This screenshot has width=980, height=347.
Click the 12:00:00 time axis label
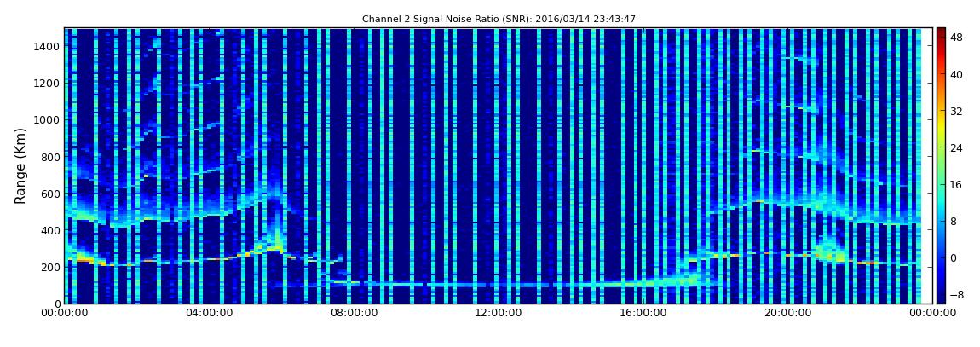point(499,313)
